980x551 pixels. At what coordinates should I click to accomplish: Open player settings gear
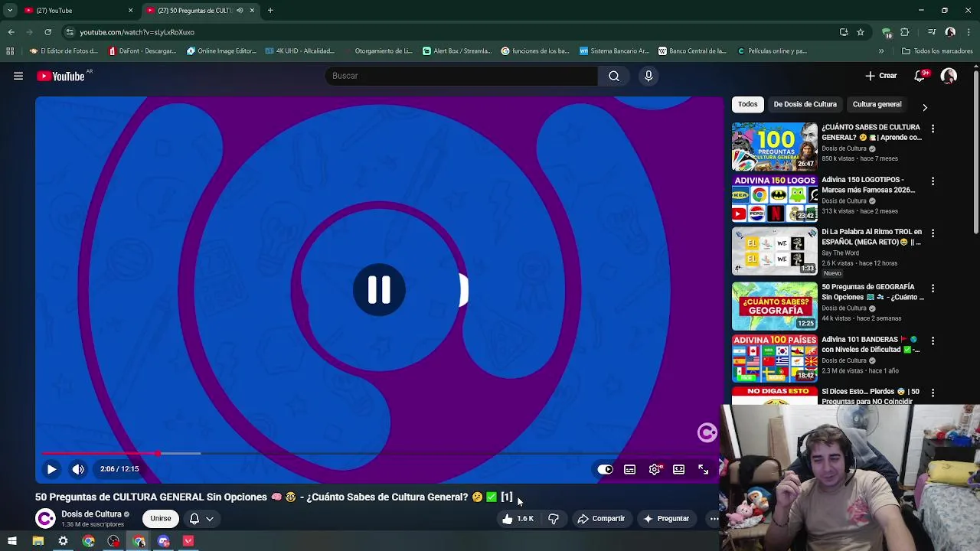pos(655,469)
